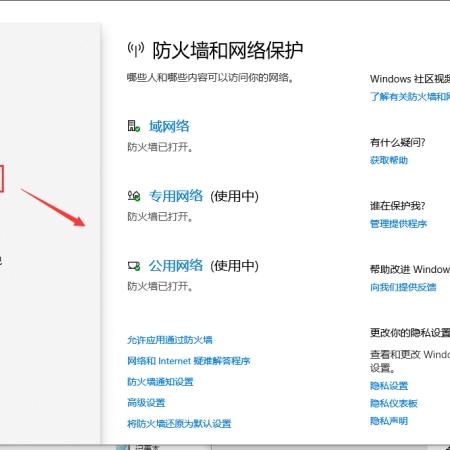This screenshot has width=450, height=450.
Task: Open 隐私声明 link
Action: pyautogui.click(x=389, y=421)
